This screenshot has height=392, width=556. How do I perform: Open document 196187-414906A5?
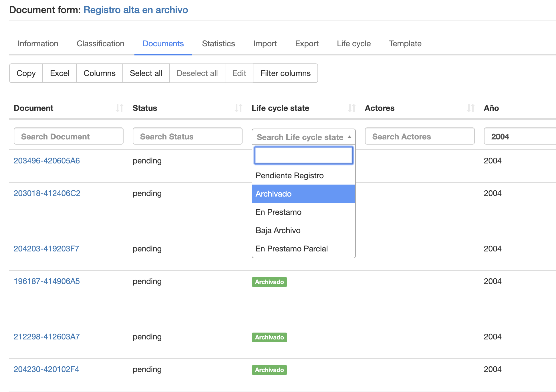pyautogui.click(x=47, y=281)
